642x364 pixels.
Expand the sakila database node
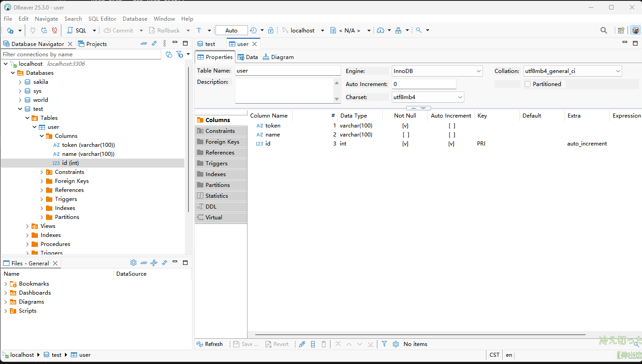20,82
